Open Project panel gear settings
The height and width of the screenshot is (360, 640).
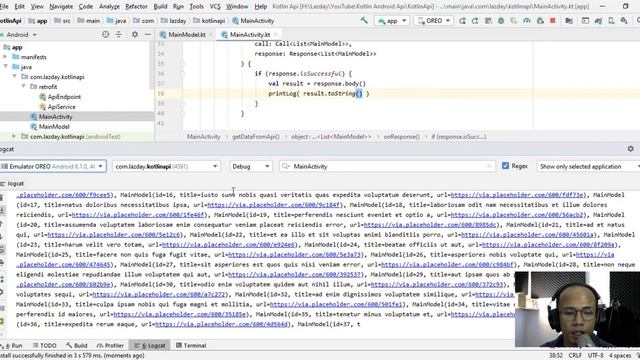[x=135, y=35]
